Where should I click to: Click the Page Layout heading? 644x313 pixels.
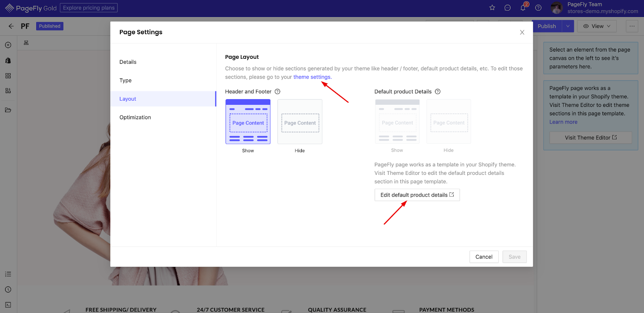[242, 57]
